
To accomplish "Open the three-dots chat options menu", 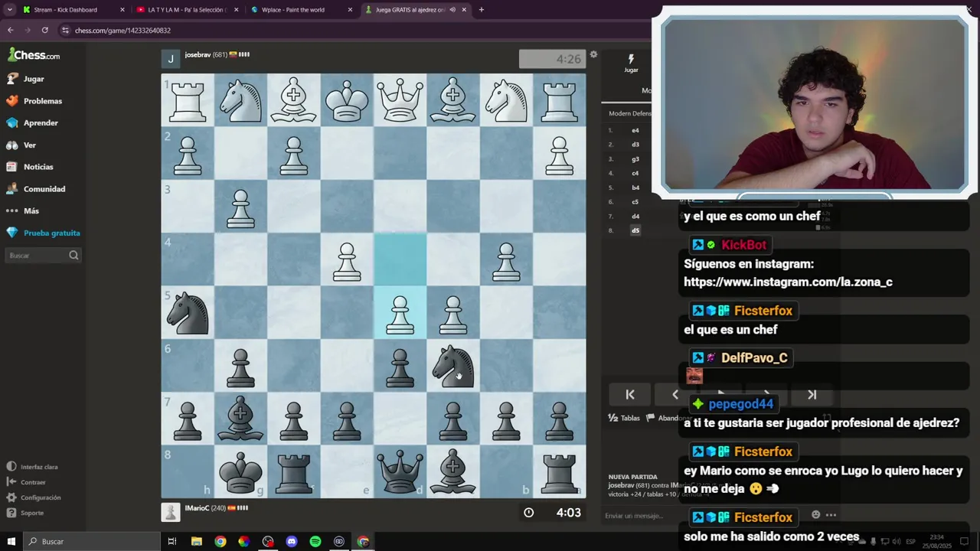I will coord(831,515).
